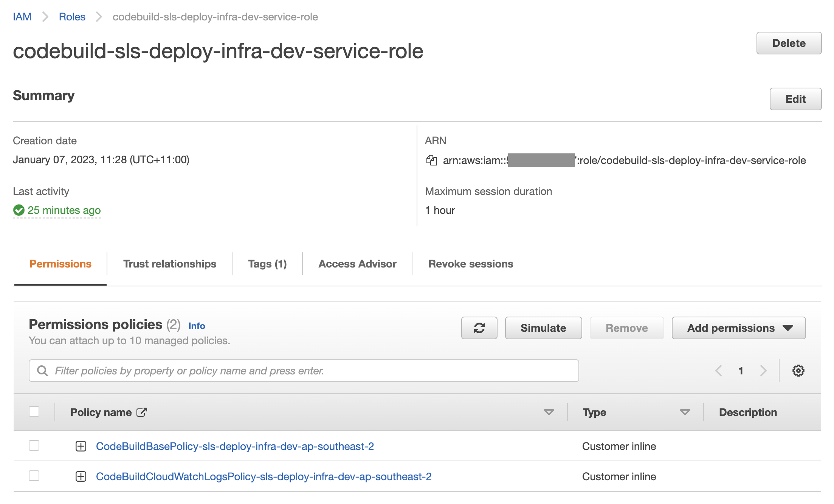Select all policies with the header checkbox

point(34,411)
